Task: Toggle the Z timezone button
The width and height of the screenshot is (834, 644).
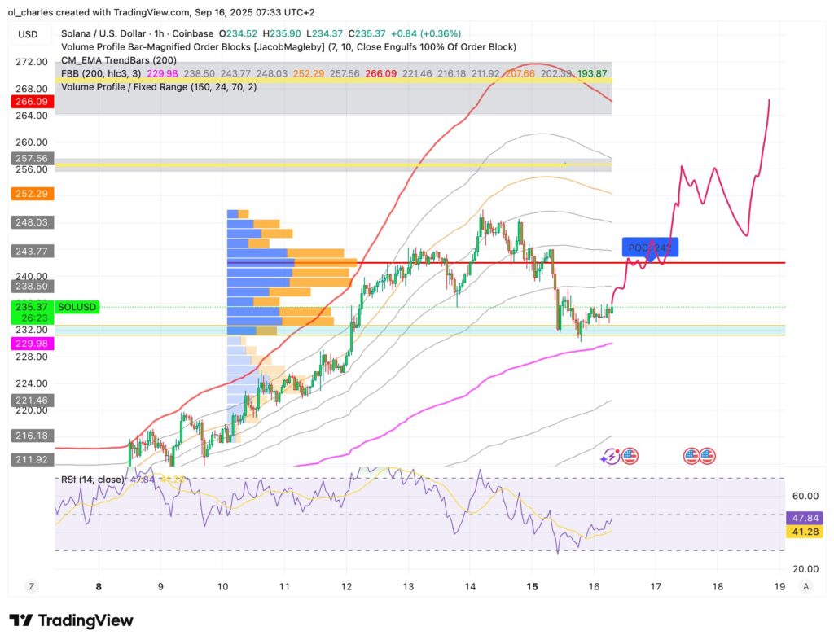Action: (31, 586)
